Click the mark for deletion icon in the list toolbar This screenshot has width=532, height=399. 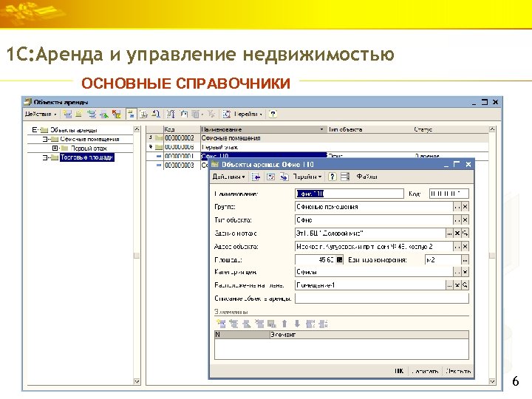point(117,114)
